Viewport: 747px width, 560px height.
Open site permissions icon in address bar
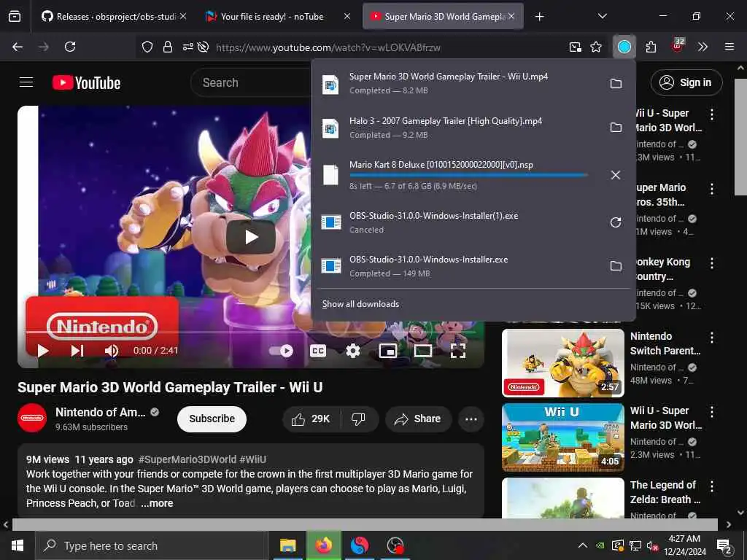187,47
